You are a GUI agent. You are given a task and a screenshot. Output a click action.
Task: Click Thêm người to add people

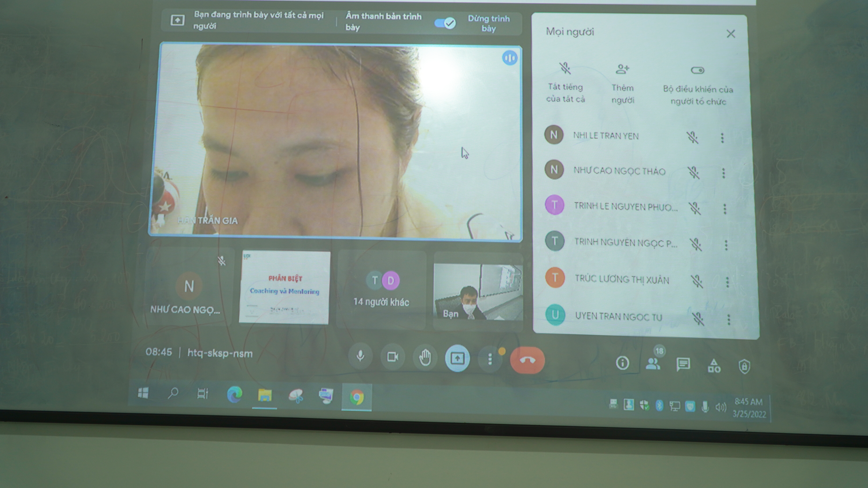click(623, 84)
